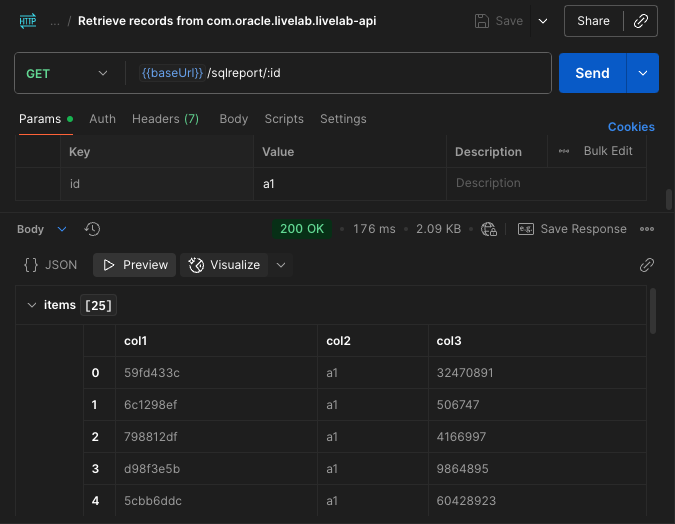Click value 60428923 in col3
Viewport: 675px width, 524px height.
tap(466, 501)
